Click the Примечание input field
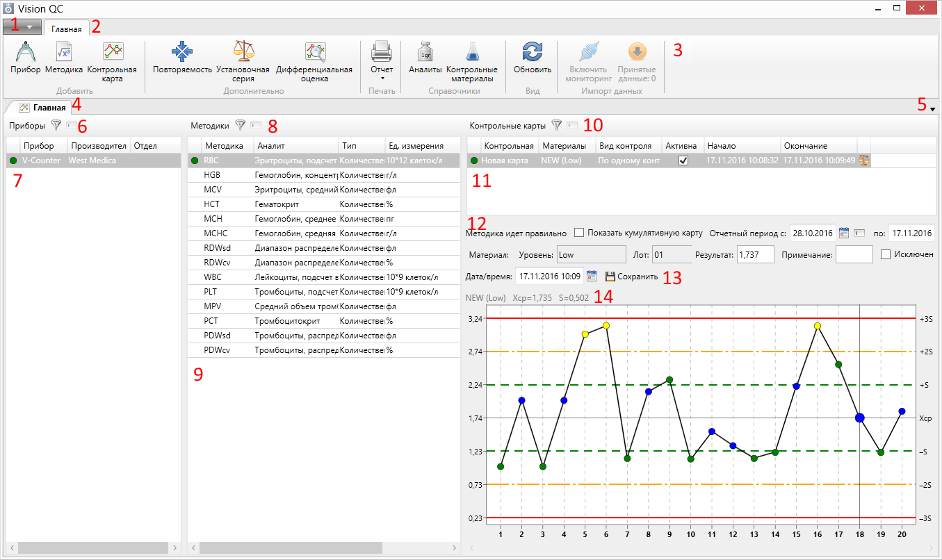Viewport: 942px width, 560px height. tap(854, 254)
